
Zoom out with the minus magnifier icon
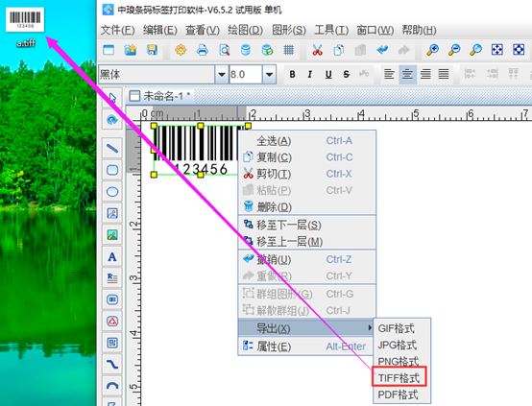tap(454, 50)
